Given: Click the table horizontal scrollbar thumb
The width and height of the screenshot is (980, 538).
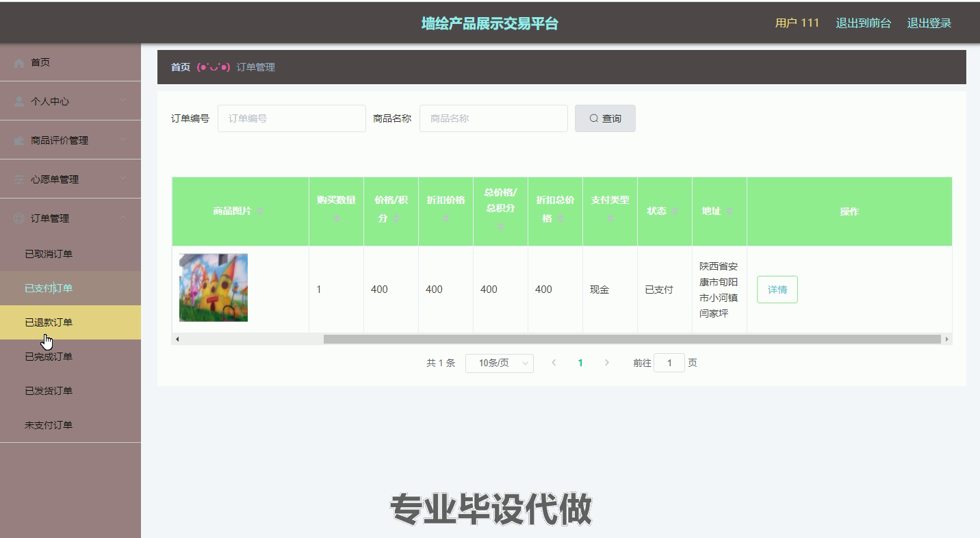Looking at the screenshot, I should coord(632,339).
